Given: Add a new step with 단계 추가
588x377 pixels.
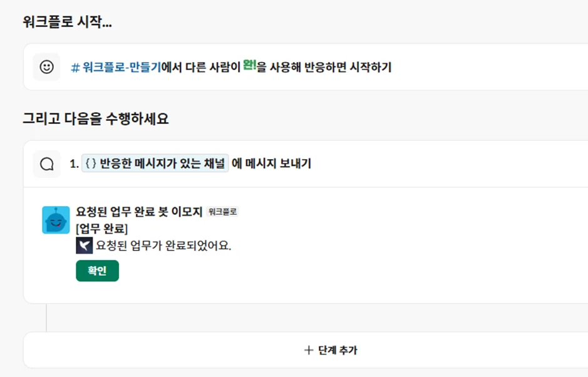Looking at the screenshot, I should point(330,350).
